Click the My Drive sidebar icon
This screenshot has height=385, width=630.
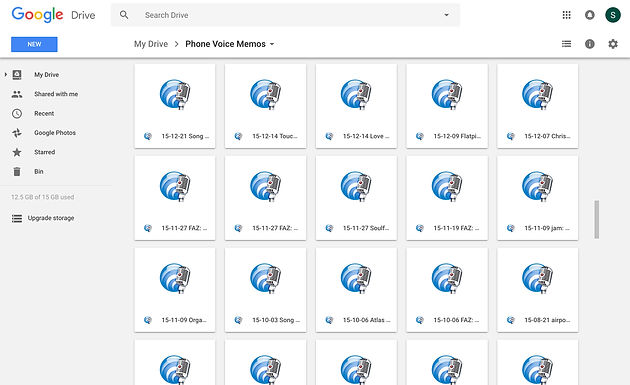coord(17,75)
